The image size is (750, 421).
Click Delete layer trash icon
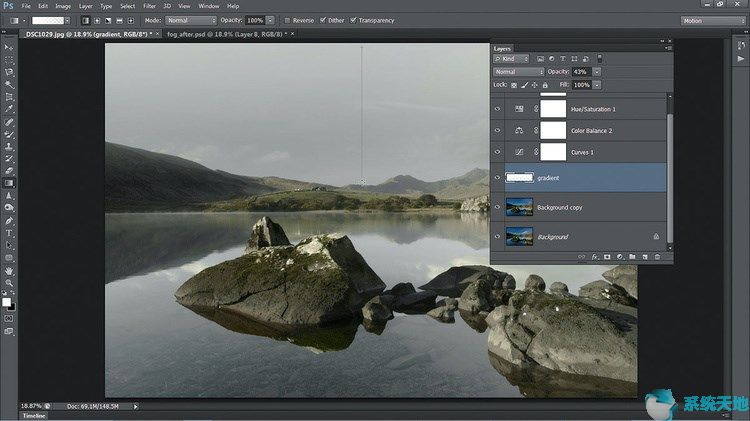[x=657, y=257]
